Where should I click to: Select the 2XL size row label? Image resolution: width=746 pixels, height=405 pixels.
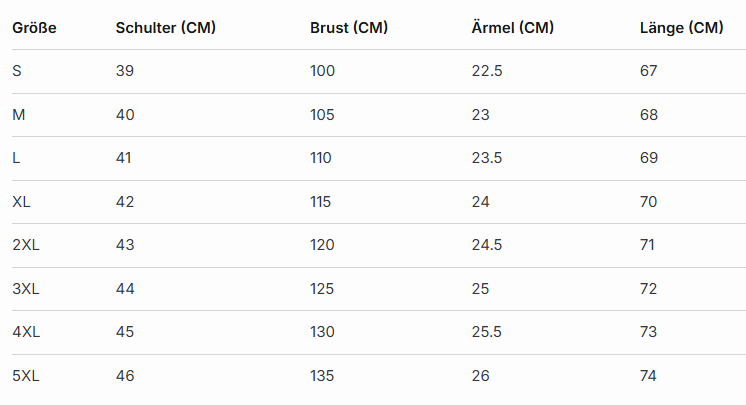(x=26, y=245)
